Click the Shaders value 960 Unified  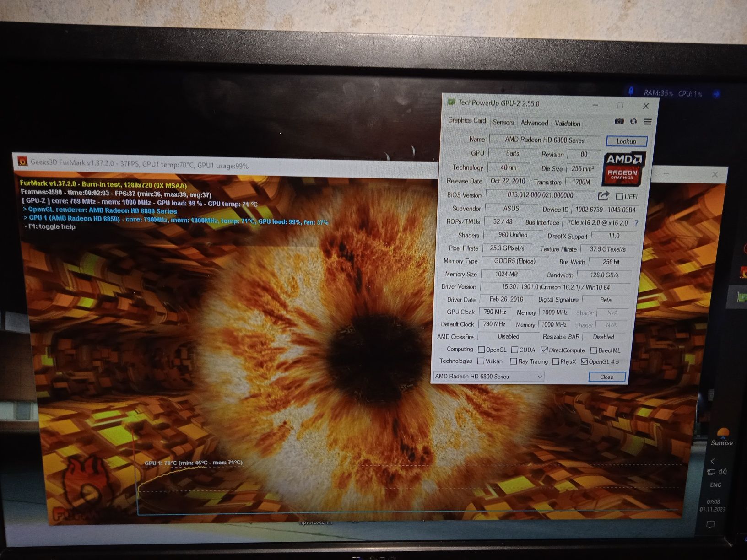point(513,235)
